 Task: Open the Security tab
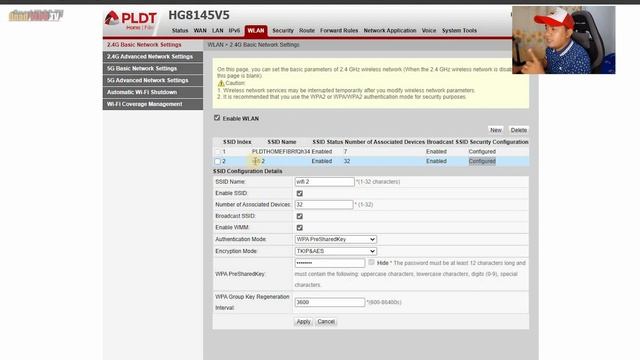coord(283,31)
